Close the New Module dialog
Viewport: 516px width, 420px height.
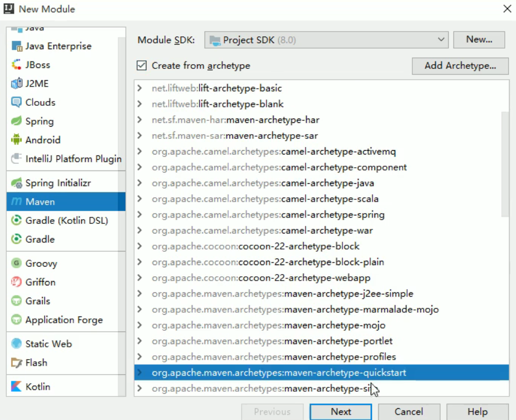click(507, 9)
